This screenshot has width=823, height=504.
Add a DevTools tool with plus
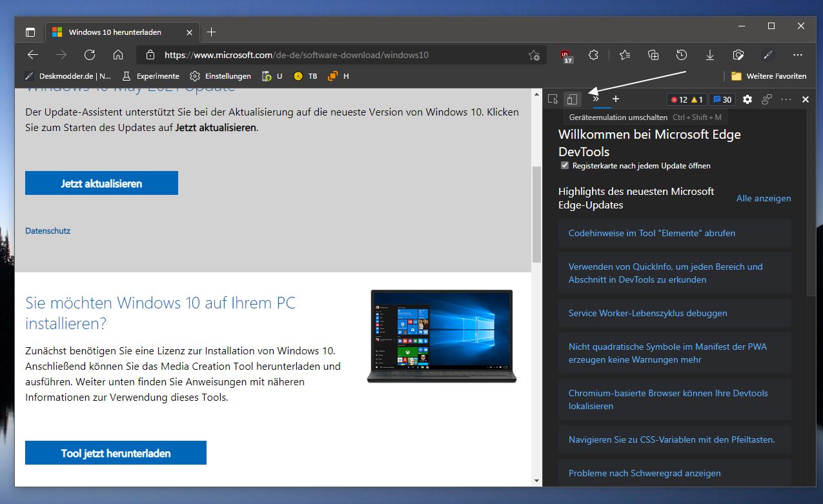tap(616, 99)
